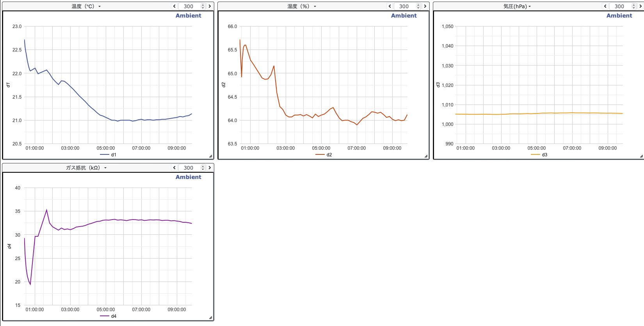Step back on the ガス抵抗 chart

pyautogui.click(x=174, y=168)
